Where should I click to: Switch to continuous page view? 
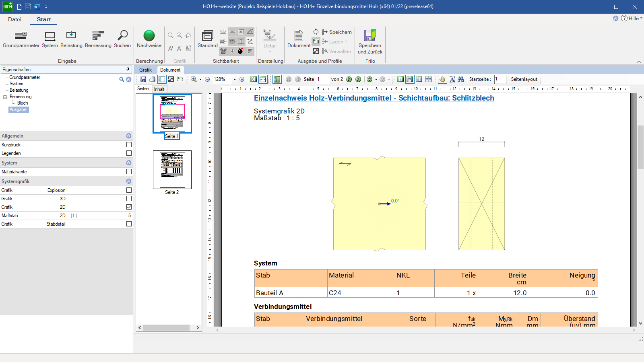(x=410, y=79)
